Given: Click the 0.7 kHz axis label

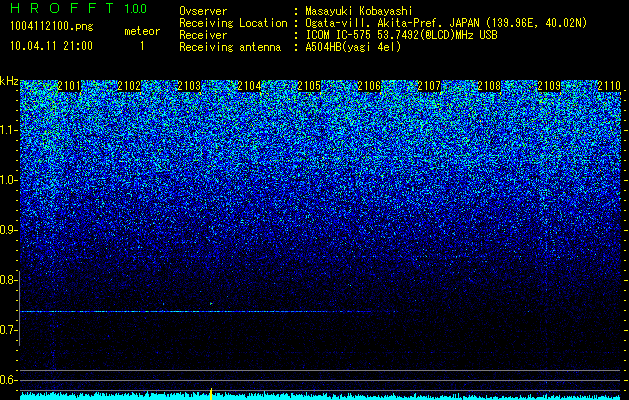Looking at the screenshot, I should point(8,330).
